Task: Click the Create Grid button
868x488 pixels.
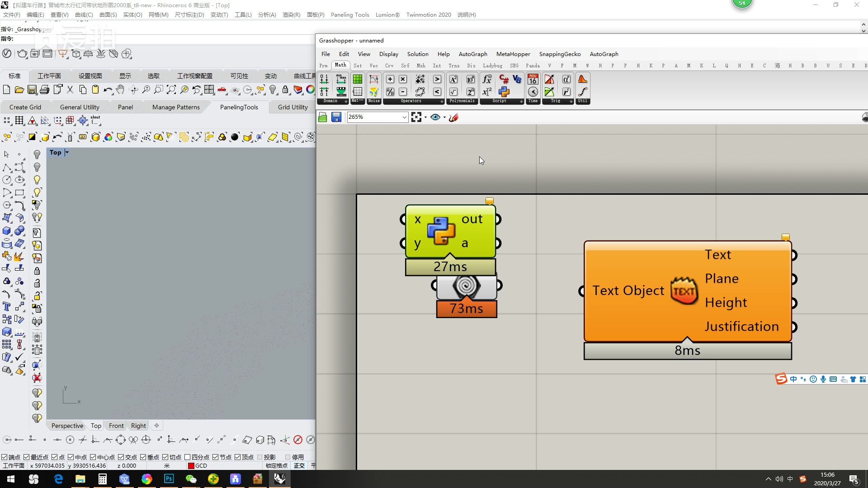Action: point(25,107)
